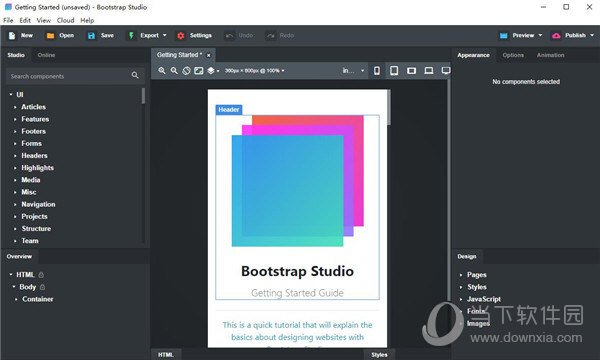This screenshot has height=360, width=600.
Task: Click the search magnifier icon
Action: coord(135,75)
